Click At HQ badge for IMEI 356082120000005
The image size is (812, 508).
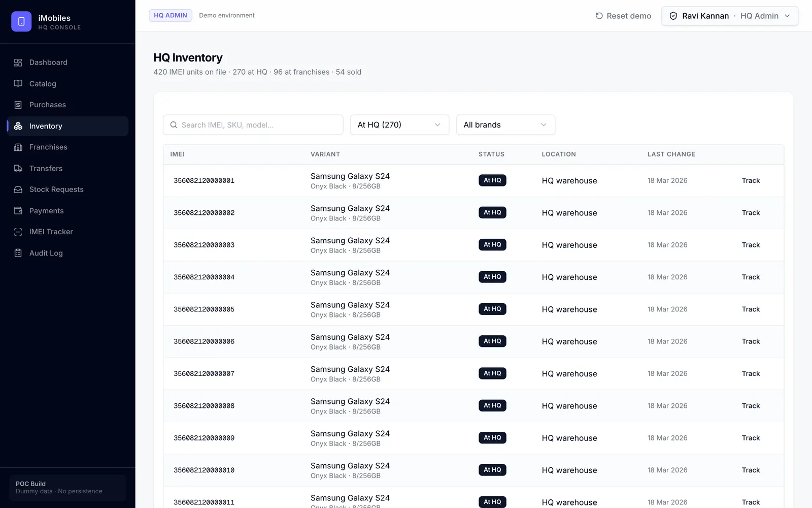click(x=492, y=309)
